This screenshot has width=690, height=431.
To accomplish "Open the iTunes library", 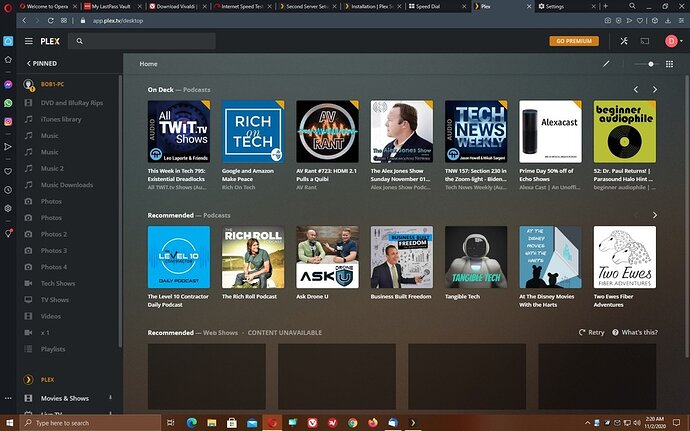I will click(61, 119).
